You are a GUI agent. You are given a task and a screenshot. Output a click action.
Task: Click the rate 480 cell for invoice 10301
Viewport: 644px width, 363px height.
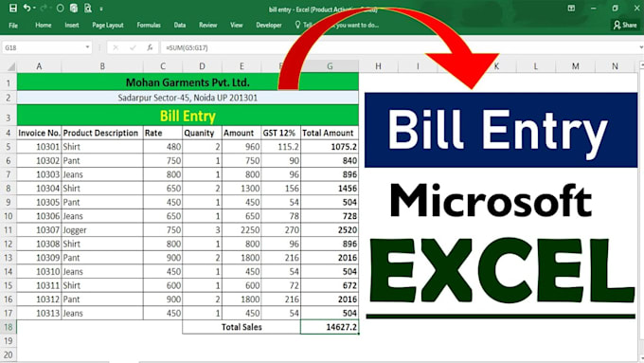pos(163,147)
